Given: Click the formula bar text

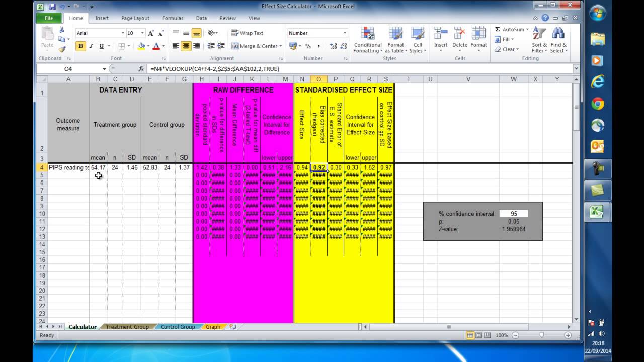Looking at the screenshot, I should 214,69.
